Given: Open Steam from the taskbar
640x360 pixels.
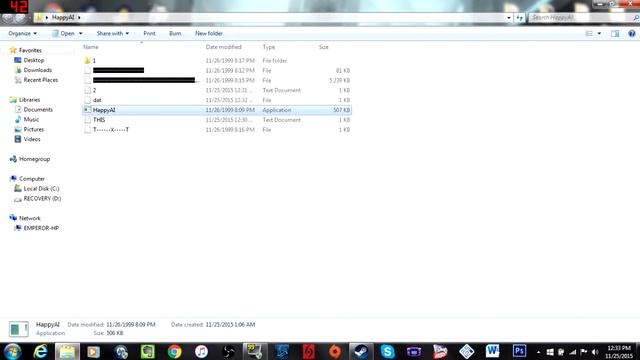Looking at the screenshot, I should [361, 351].
